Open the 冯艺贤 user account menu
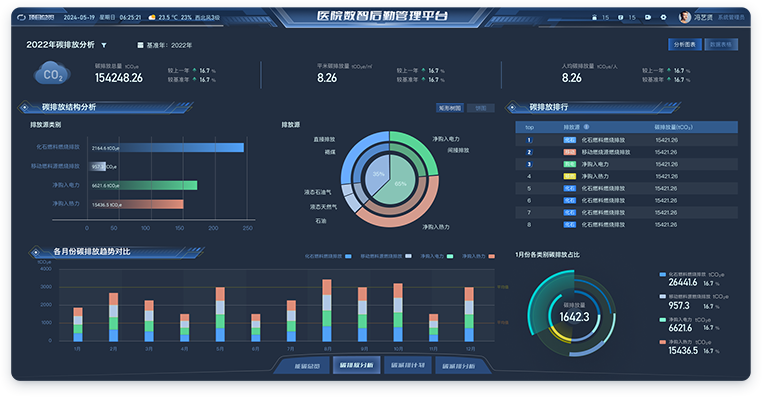 [x=703, y=17]
